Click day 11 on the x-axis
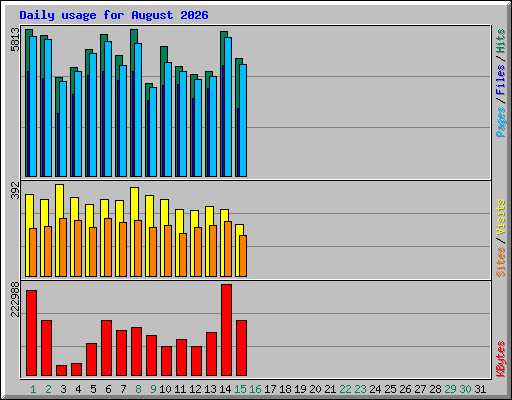Image resolution: width=512 pixels, height=400 pixels. [180, 389]
